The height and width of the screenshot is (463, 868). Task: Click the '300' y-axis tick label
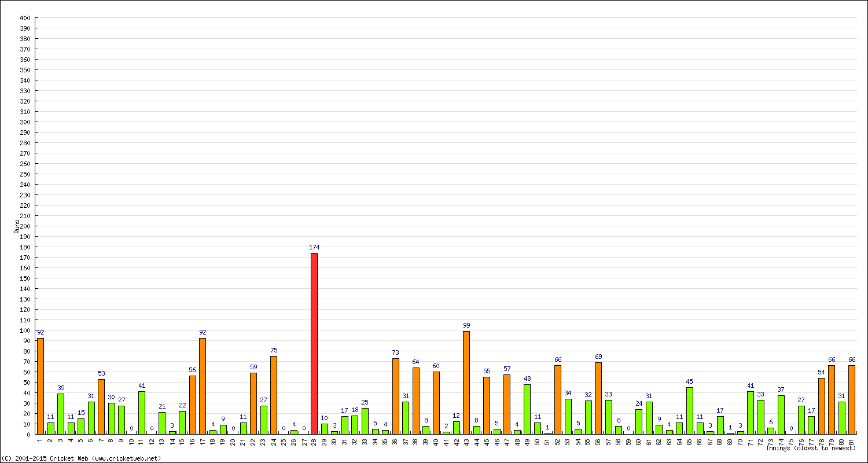pyautogui.click(x=25, y=122)
